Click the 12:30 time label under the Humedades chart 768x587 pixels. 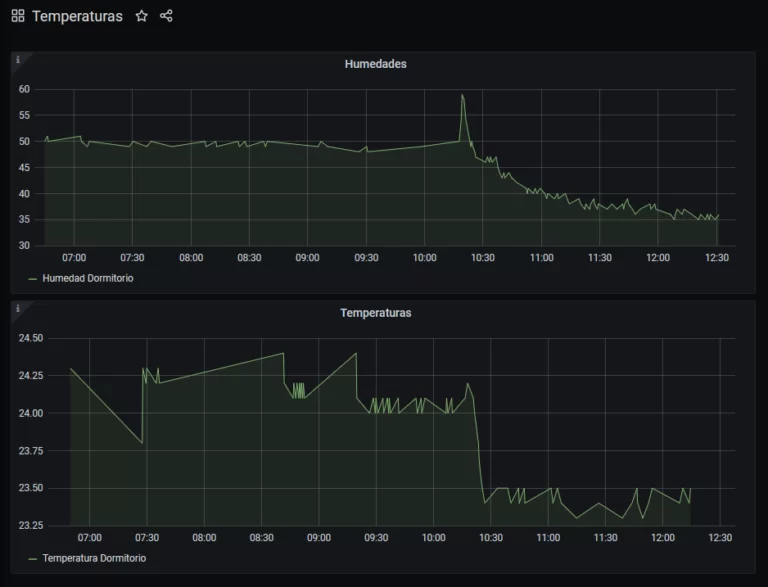[x=717, y=258]
